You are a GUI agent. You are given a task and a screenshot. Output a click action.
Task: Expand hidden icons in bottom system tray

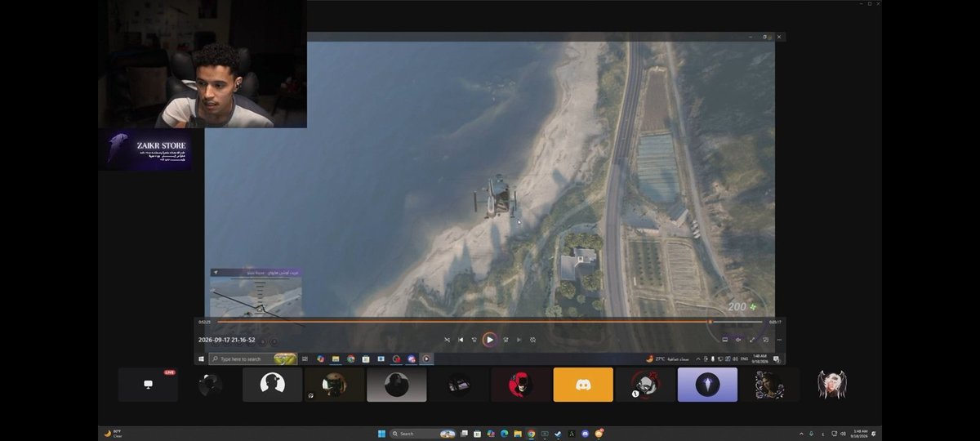pyautogui.click(x=801, y=434)
